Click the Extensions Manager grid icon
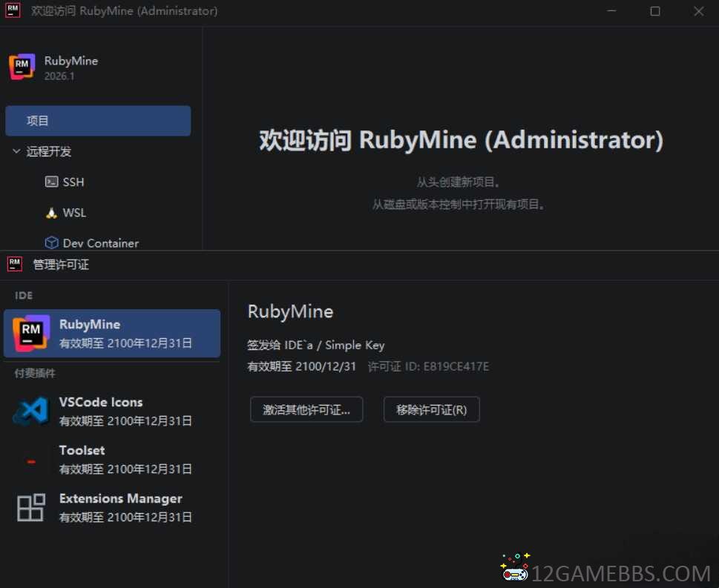719x588 pixels. click(31, 507)
